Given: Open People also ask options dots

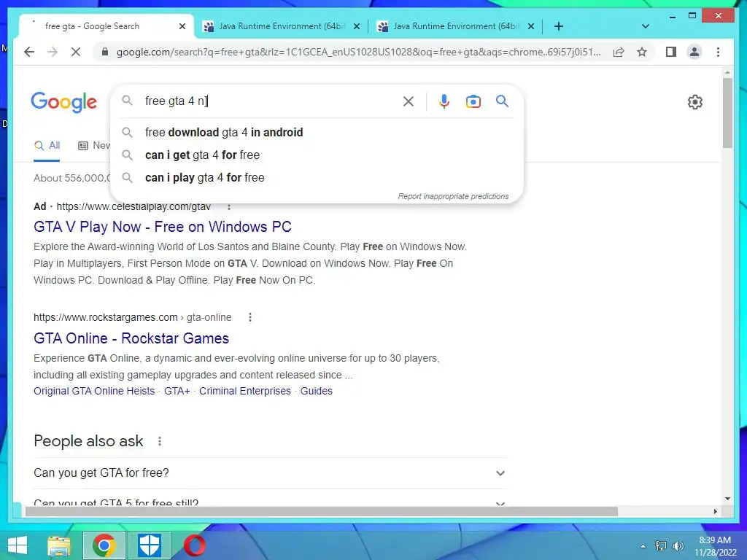Looking at the screenshot, I should click(160, 441).
